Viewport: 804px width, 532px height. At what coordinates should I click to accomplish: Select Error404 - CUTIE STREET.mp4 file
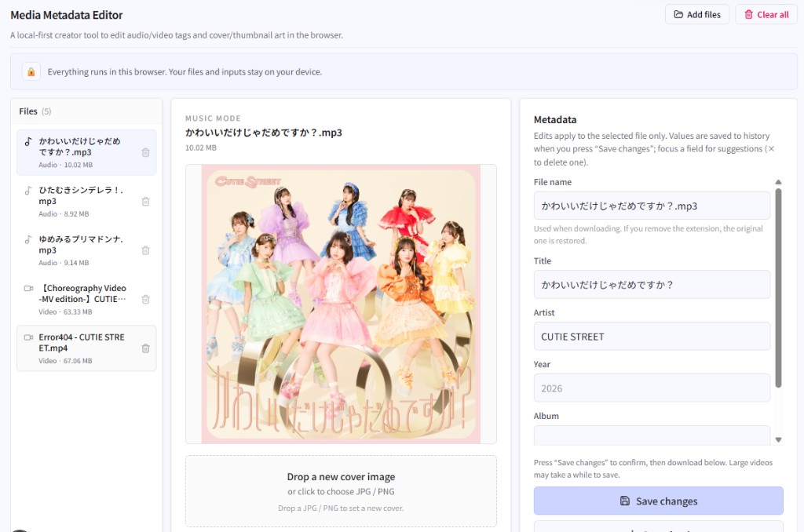coord(86,348)
